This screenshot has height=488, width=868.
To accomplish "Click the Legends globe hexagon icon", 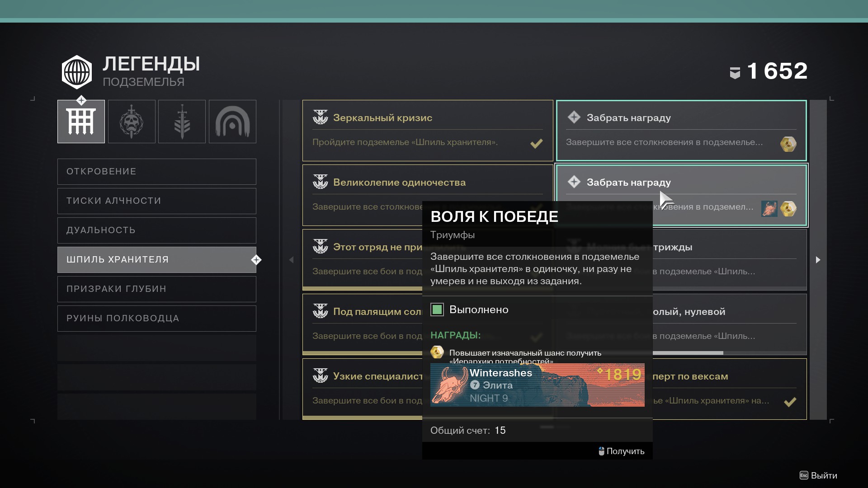I will [77, 72].
